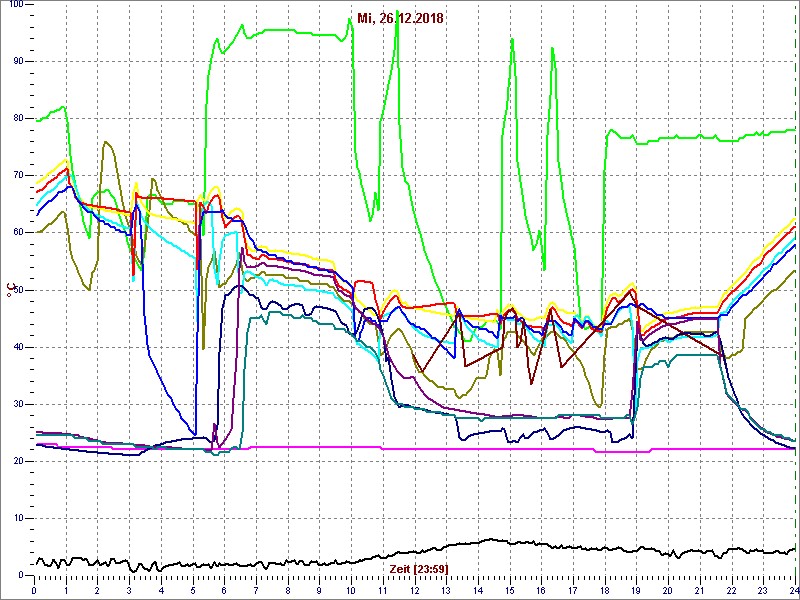Click the °C y-axis unit label
The height and width of the screenshot is (600, 800).
(x=10, y=289)
